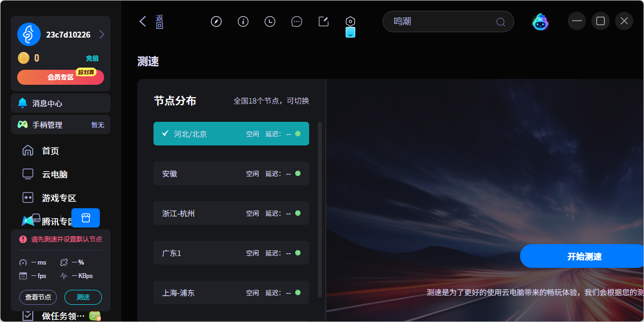644x322 pixels.
Task: Click the blue floating shop icon
Action: (x=85, y=218)
